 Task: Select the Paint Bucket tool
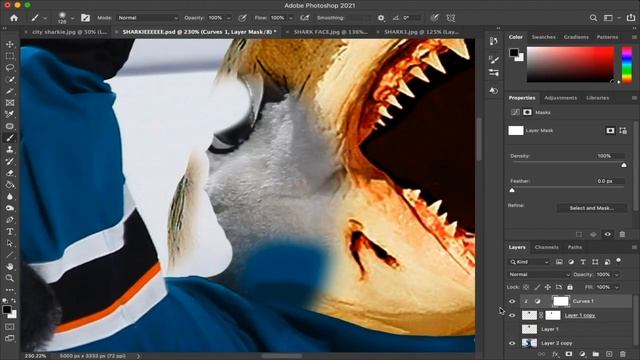click(x=10, y=185)
